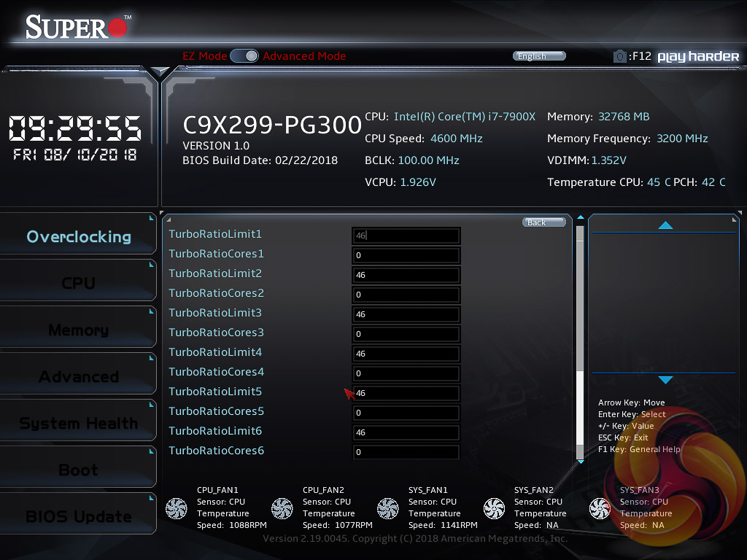Edit the TurboRatioLimit3 value field
Viewport: 747px width, 560px height.
tap(406, 314)
